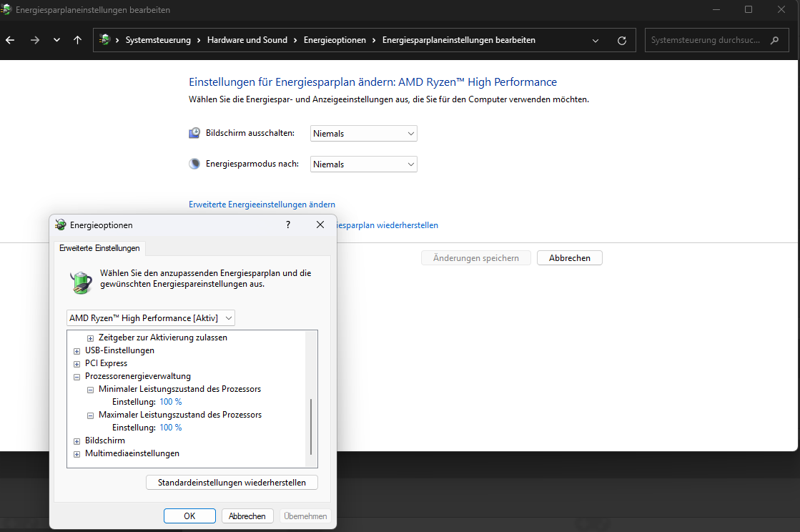
Task: Open the Energiesparmodus nach dropdown
Action: [363, 164]
